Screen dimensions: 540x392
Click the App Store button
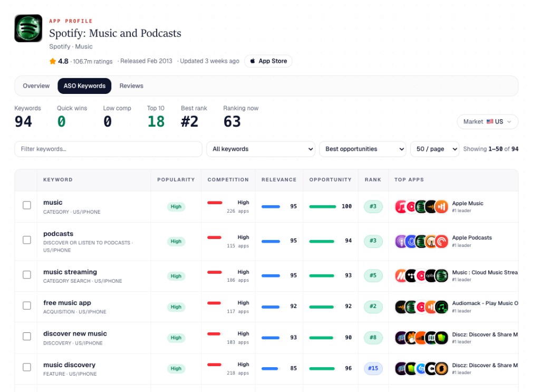click(268, 61)
